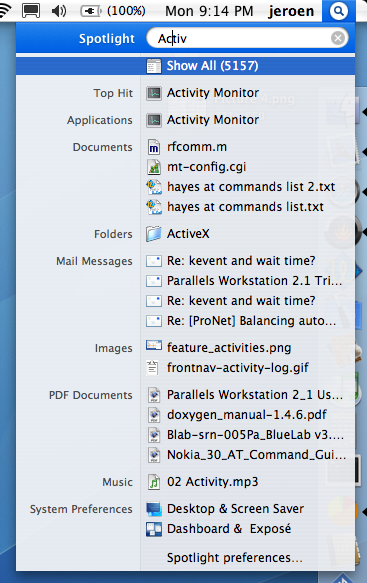Click Parallels Workstation 2_1 PDF icon
The image size is (367, 583).
pos(154,395)
